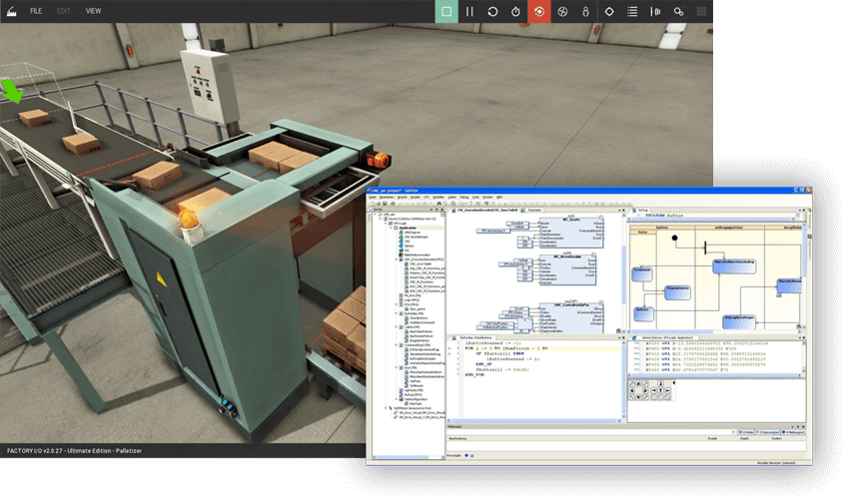849x504 pixels.
Task: Click the auftragsspeicher swimlane header
Action: point(729,228)
